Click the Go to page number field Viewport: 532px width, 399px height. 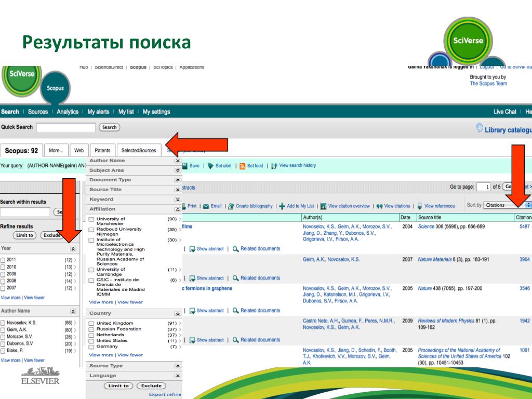click(x=483, y=187)
